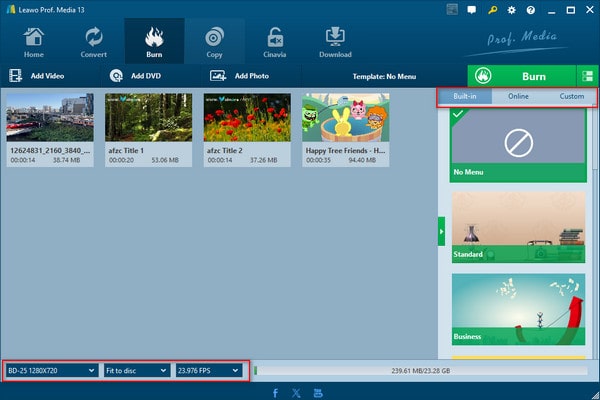This screenshot has width=600, height=400.
Task: Switch to the Online templates tab
Action: pyautogui.click(x=518, y=97)
